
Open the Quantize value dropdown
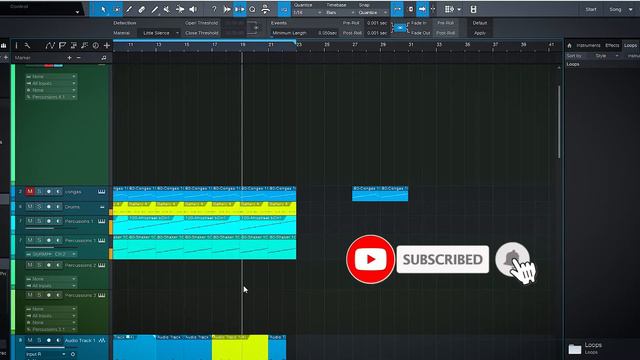(x=307, y=13)
